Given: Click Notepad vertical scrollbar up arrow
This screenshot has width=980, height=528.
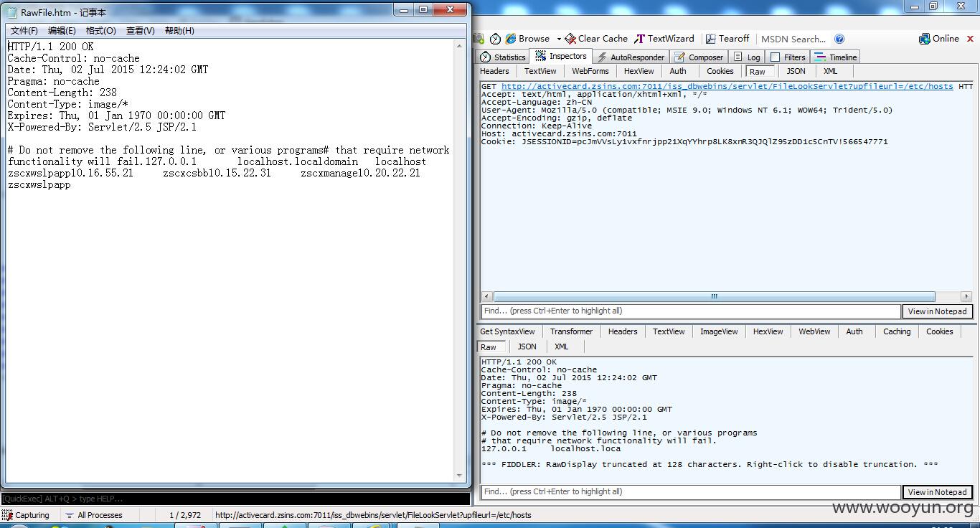Looking at the screenshot, I should 460,46.
